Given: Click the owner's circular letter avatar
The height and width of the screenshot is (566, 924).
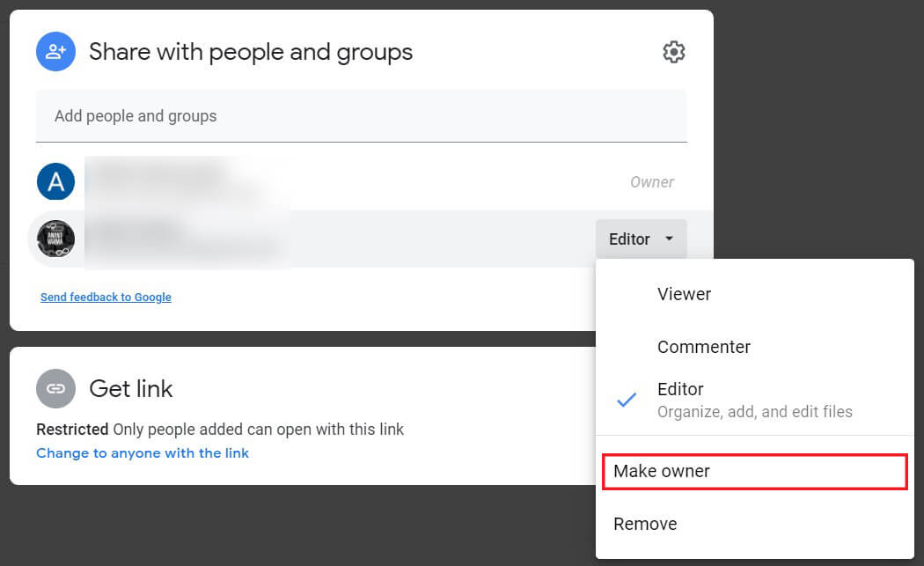Looking at the screenshot, I should pyautogui.click(x=55, y=181).
